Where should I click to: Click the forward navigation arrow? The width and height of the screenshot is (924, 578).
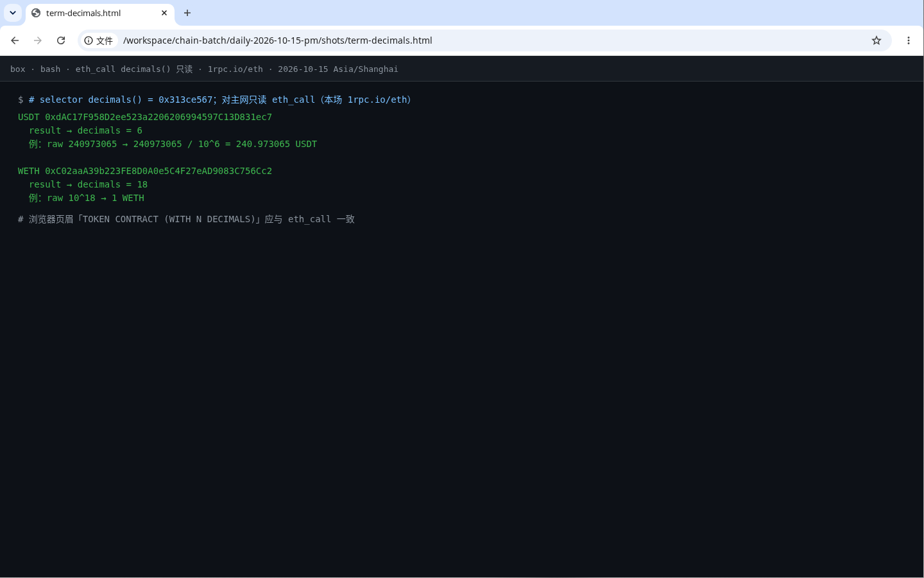click(38, 40)
